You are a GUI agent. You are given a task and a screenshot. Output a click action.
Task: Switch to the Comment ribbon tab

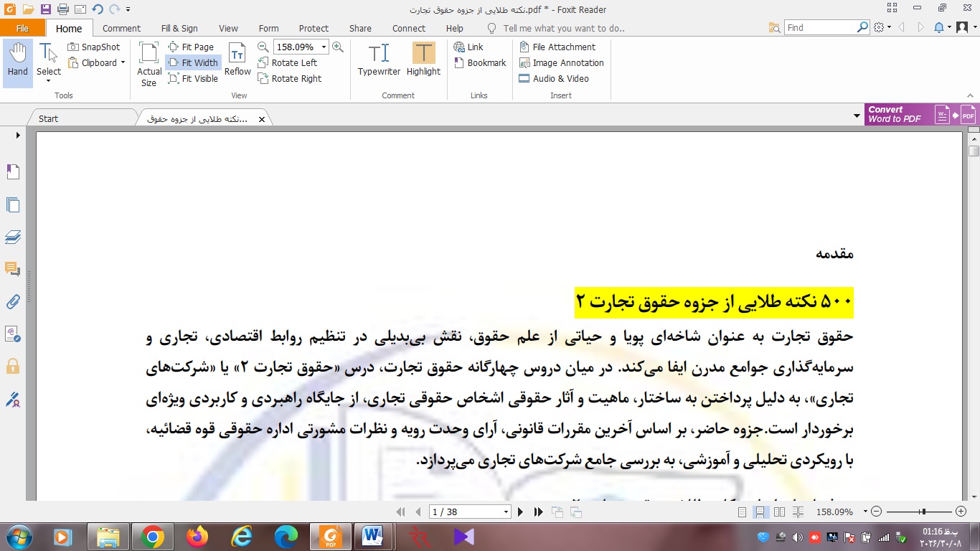click(121, 29)
